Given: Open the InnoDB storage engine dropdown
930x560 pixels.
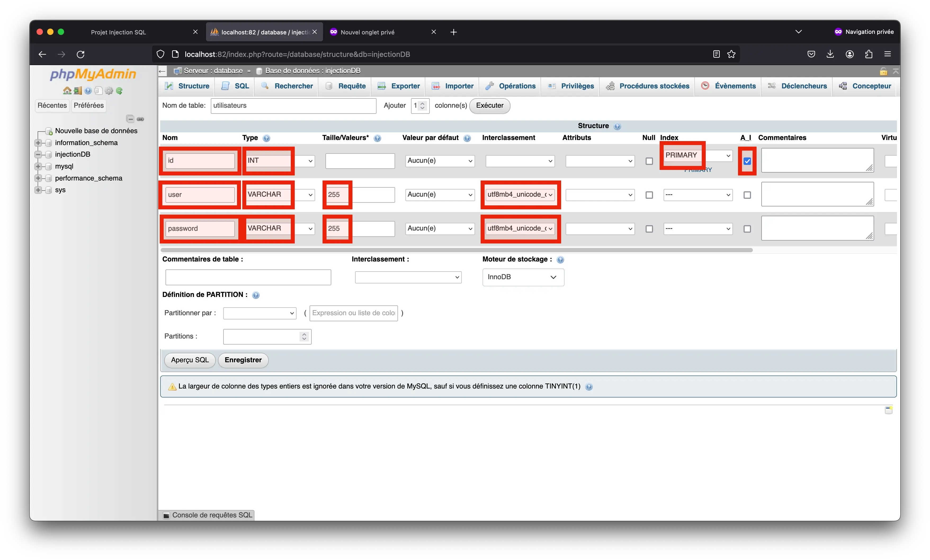Looking at the screenshot, I should click(524, 277).
